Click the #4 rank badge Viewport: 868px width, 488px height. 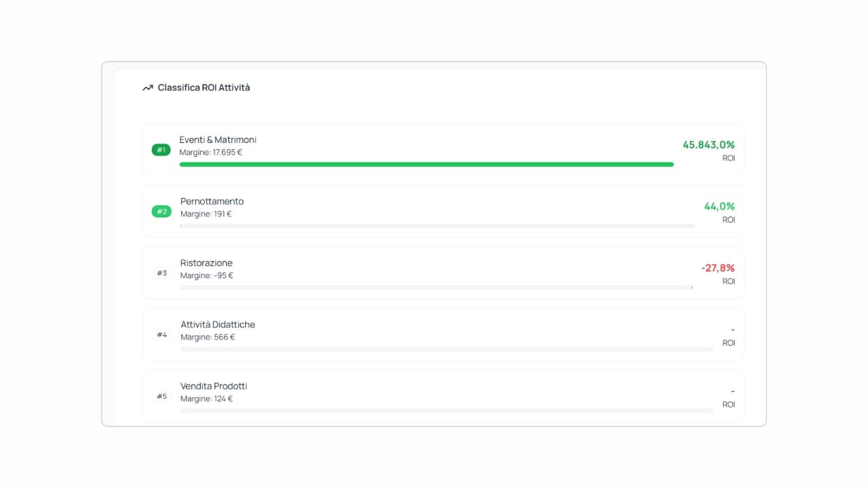pyautogui.click(x=161, y=335)
